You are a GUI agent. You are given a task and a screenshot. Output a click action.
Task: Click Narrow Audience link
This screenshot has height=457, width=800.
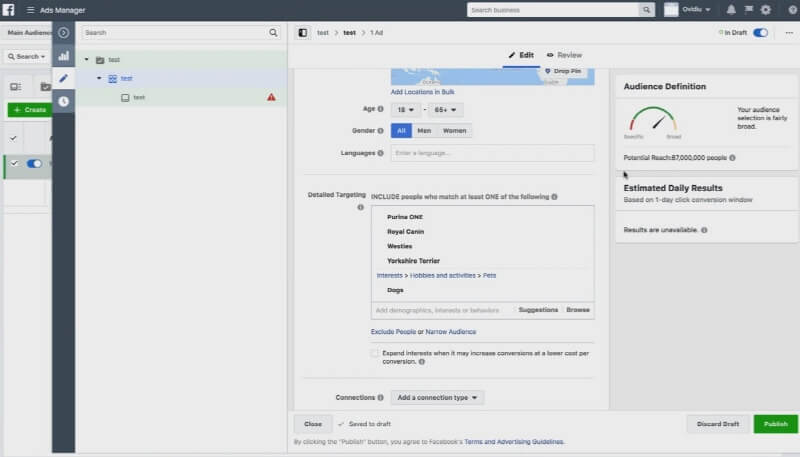coord(451,332)
